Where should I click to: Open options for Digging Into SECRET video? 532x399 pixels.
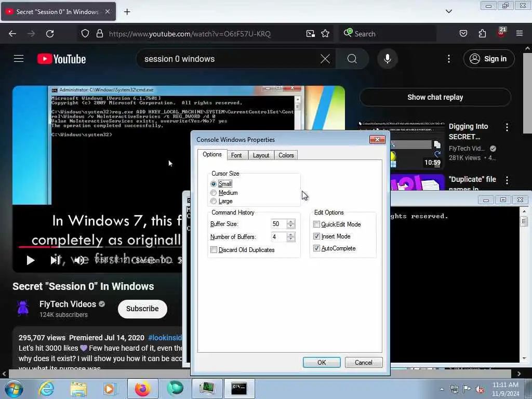click(507, 128)
